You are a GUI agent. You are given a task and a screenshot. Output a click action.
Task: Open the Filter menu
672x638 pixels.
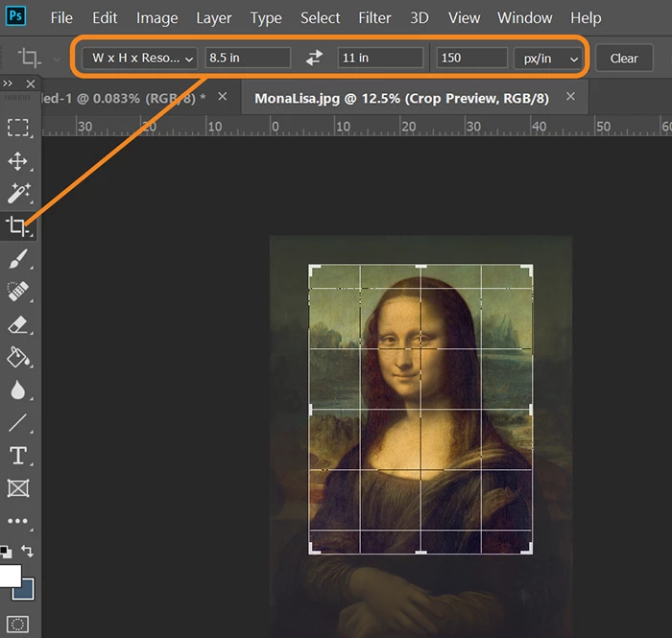(x=374, y=18)
